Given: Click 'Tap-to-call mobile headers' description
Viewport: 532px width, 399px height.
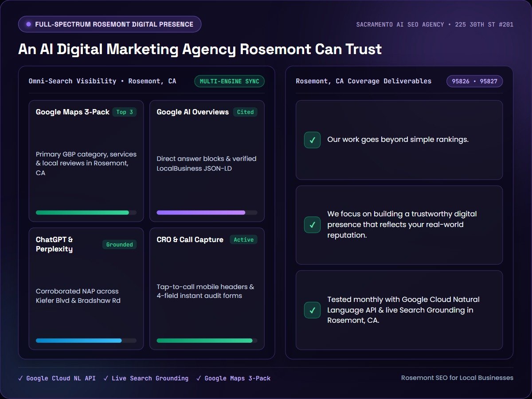Looking at the screenshot, I should (205, 291).
